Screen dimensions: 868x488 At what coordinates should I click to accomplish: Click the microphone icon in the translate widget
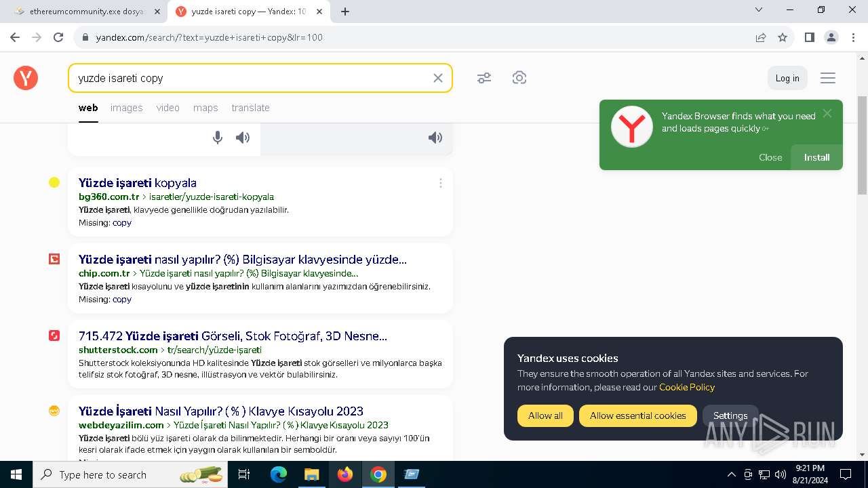(218, 138)
